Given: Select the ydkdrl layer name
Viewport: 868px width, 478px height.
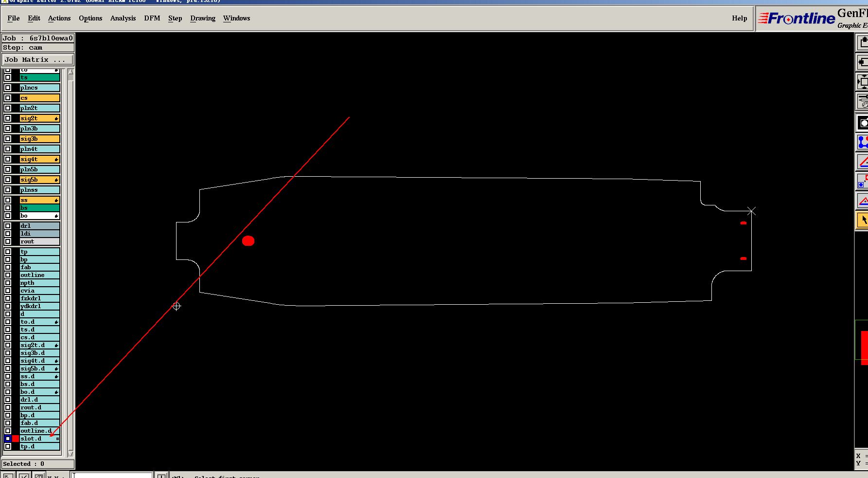Looking at the screenshot, I should [x=40, y=306].
